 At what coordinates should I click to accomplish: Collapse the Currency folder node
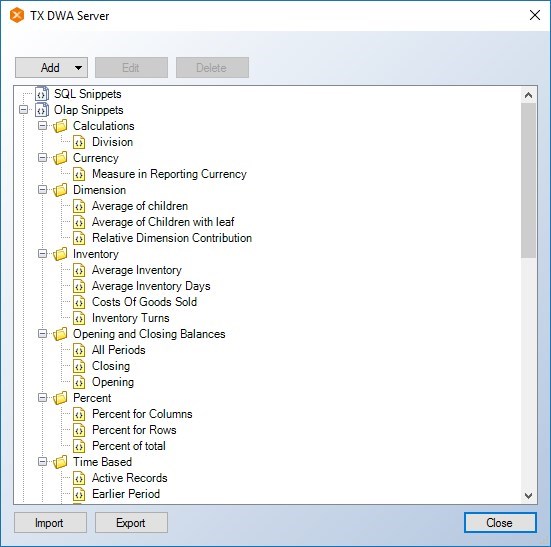click(x=43, y=158)
